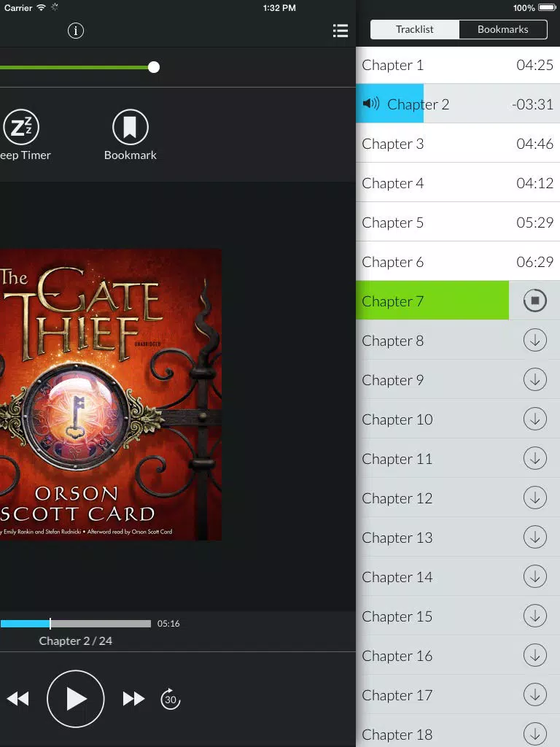The image size is (560, 747).
Task: Download Chapter 18
Action: (534, 734)
